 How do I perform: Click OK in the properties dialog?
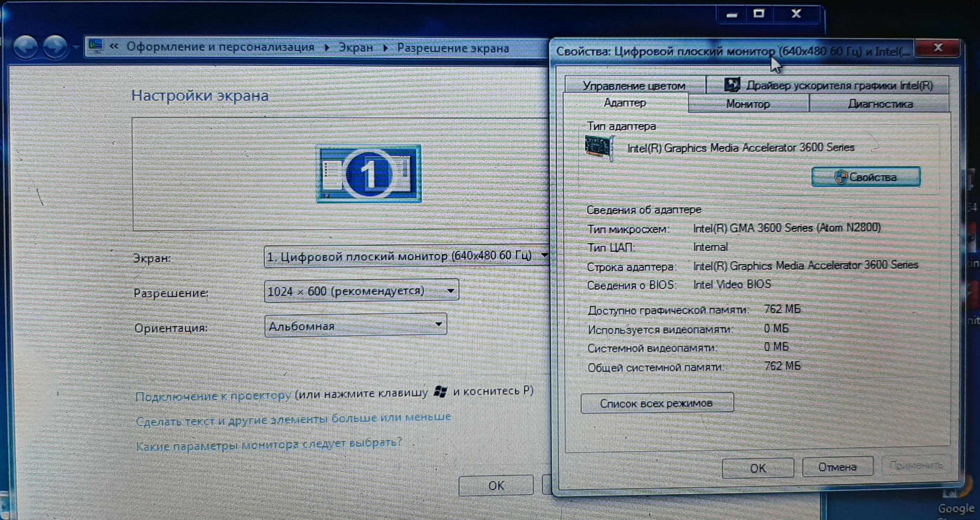click(x=758, y=468)
